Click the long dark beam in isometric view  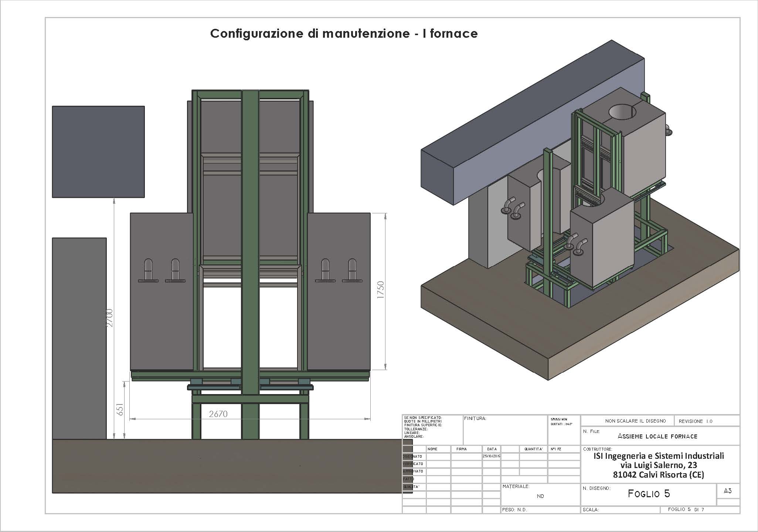532,122
